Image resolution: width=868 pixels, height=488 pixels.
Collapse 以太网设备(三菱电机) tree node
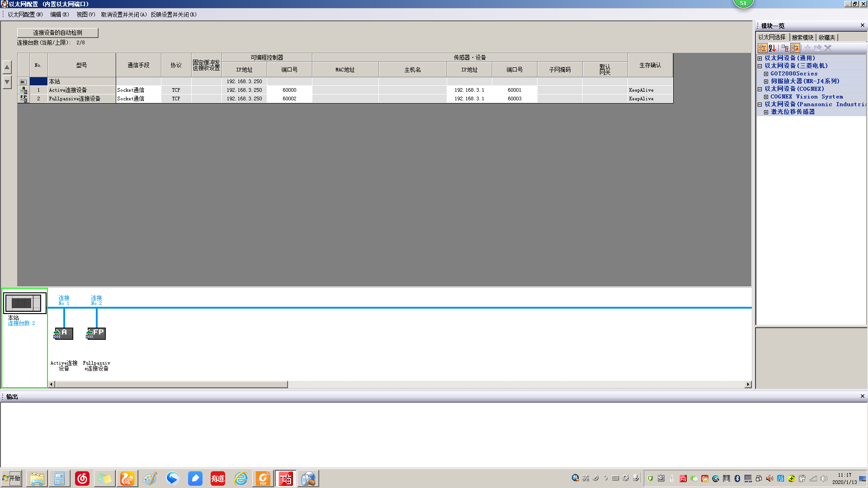click(x=760, y=66)
